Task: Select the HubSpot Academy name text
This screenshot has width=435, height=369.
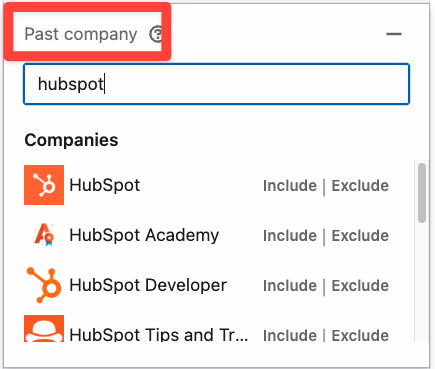Action: [x=144, y=235]
